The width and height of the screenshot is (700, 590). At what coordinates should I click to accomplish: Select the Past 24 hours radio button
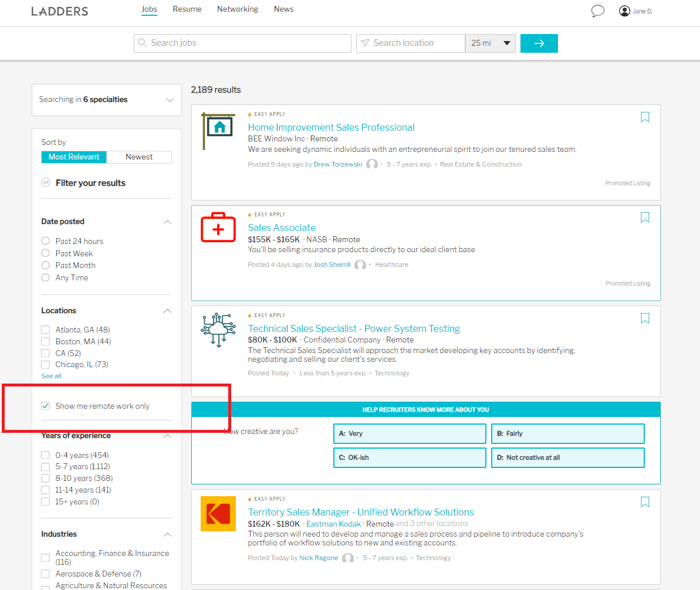(x=46, y=241)
